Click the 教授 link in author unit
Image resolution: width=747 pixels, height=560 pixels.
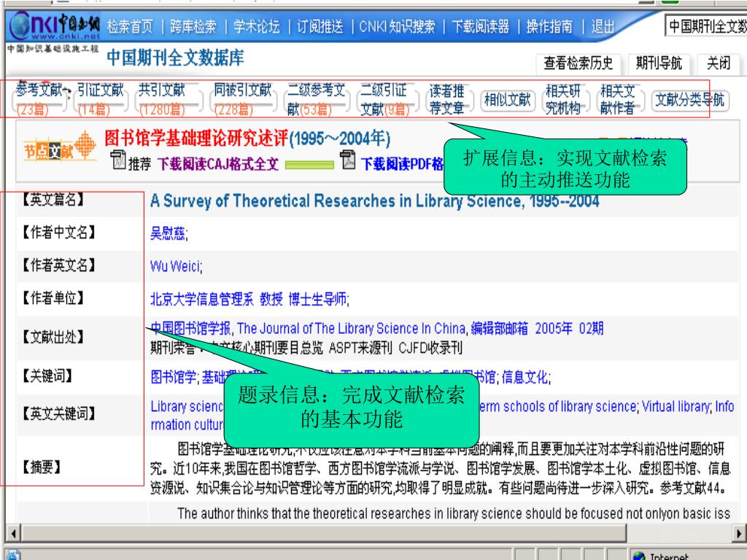coord(271,299)
